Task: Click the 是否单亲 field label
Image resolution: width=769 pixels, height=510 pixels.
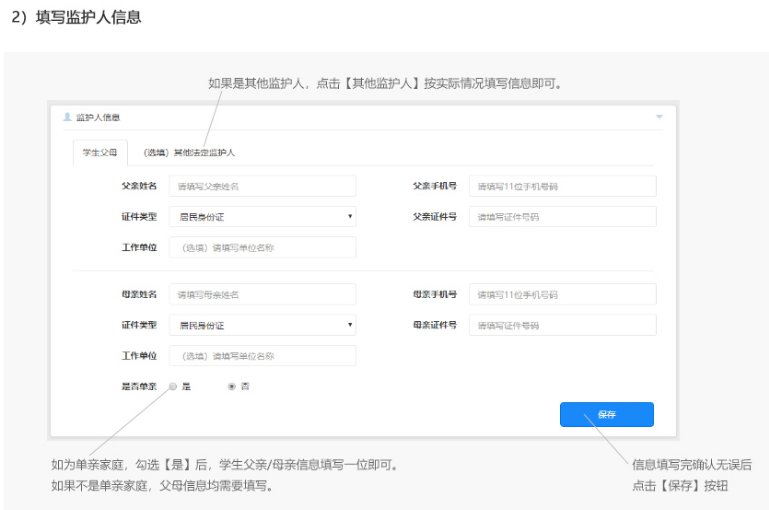Action: click(x=138, y=386)
